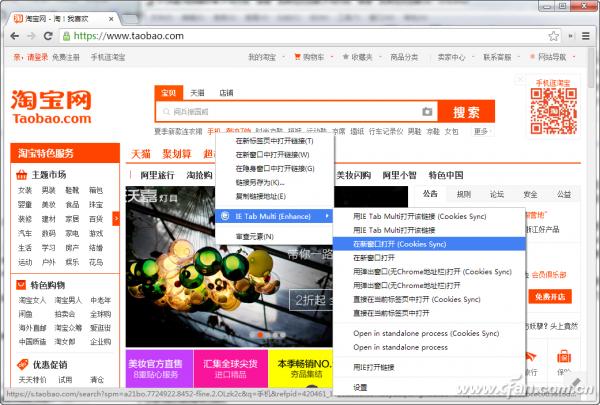600x405 pixels.
Task: Switch to the 天猫 search tab
Action: [x=197, y=93]
